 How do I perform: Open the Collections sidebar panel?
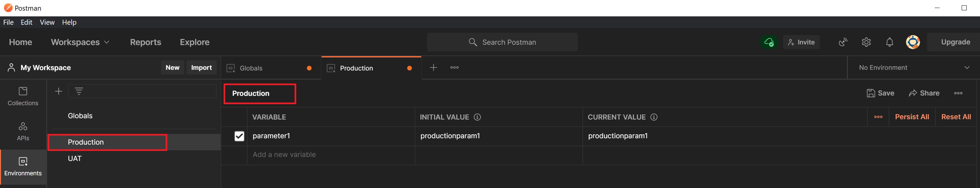[23, 96]
